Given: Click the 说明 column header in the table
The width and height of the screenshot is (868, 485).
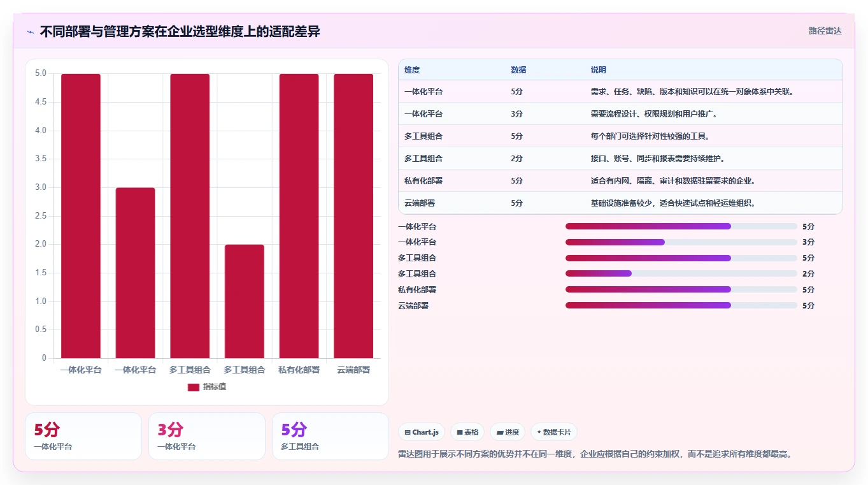Looking at the screenshot, I should click(599, 70).
